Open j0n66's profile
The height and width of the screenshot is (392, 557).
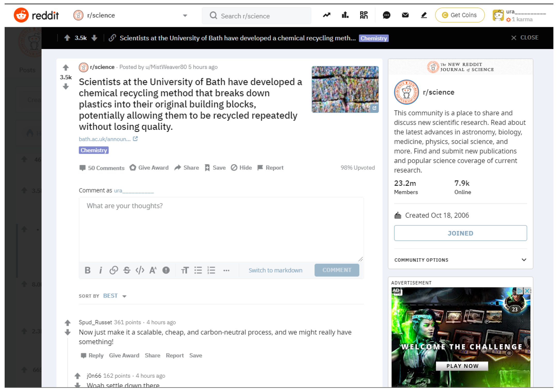pyautogui.click(x=94, y=376)
